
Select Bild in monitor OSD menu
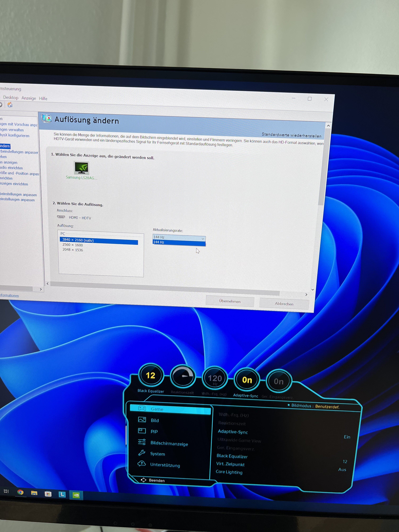click(x=155, y=420)
